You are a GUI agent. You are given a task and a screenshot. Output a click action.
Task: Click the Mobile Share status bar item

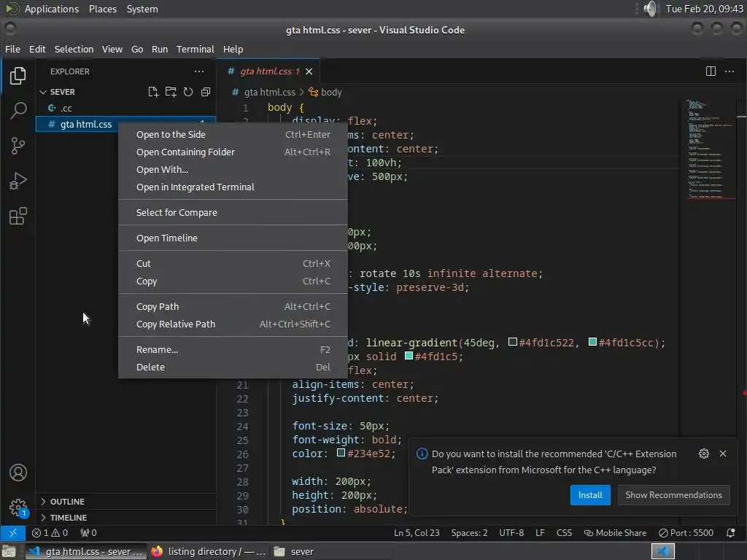[x=615, y=533]
